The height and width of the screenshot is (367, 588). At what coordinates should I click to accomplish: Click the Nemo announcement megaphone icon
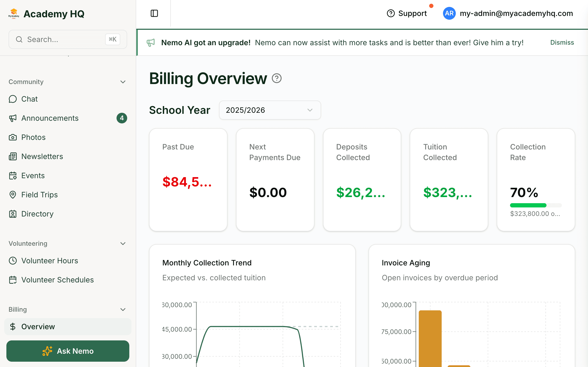click(x=151, y=43)
